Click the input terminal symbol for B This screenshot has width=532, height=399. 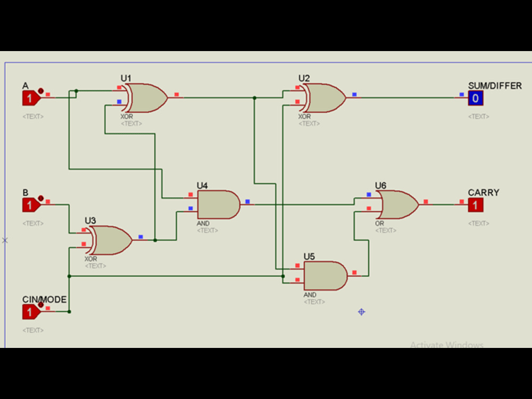coord(29,204)
